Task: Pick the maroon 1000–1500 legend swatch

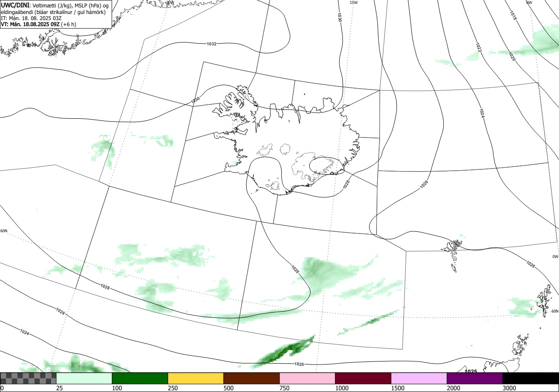Action: click(x=363, y=378)
